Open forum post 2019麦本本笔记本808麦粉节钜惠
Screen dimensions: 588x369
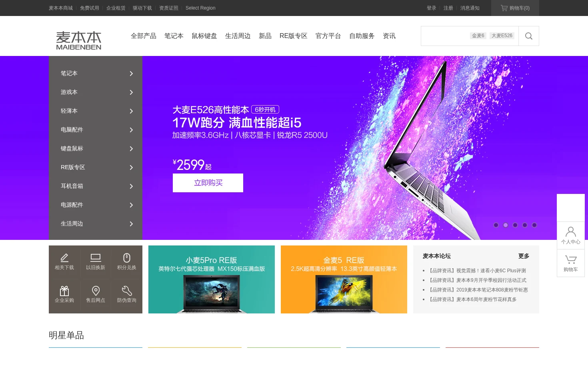(x=478, y=290)
